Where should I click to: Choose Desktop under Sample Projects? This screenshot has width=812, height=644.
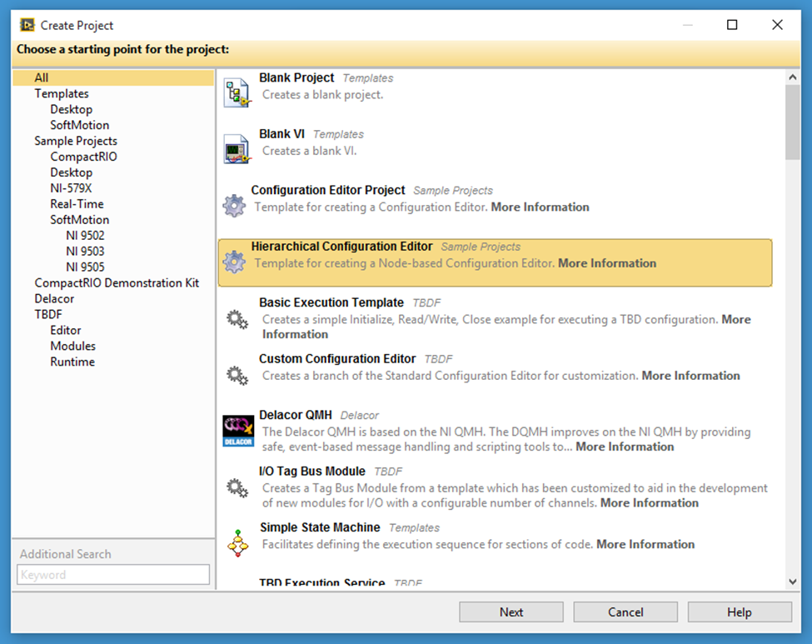[x=71, y=172]
